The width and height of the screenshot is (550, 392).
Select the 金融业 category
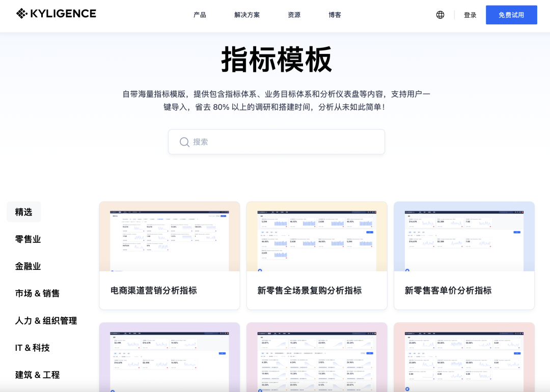click(28, 266)
